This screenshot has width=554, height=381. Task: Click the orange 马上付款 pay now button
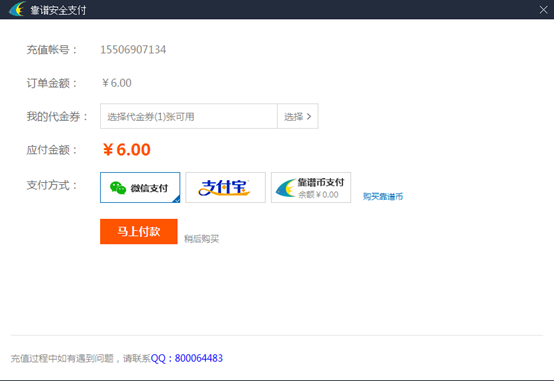138,231
